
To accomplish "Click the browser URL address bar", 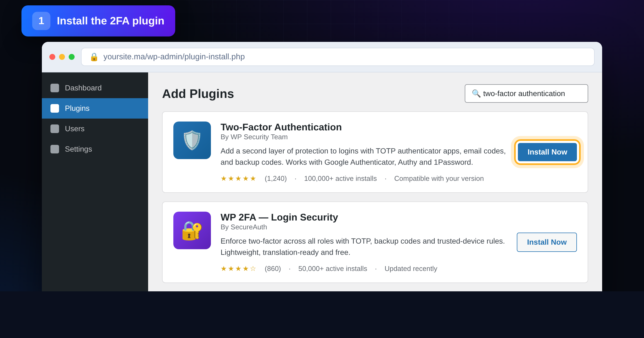I will 338,57.
